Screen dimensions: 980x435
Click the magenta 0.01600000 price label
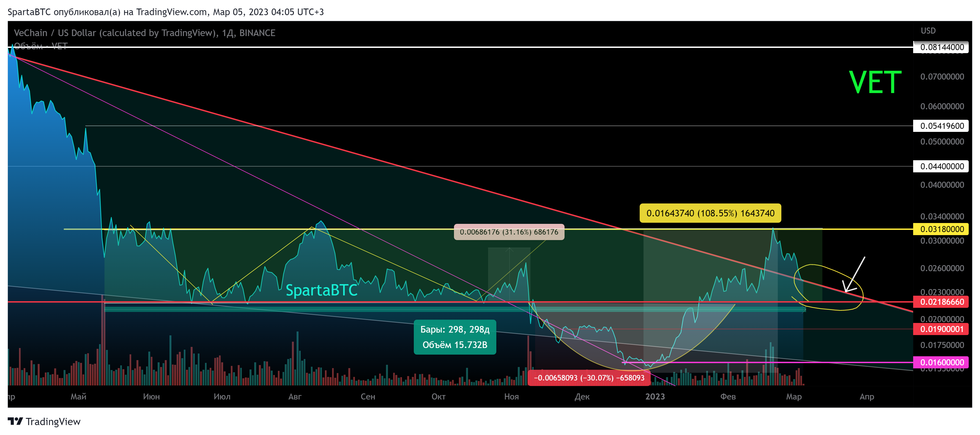click(940, 362)
